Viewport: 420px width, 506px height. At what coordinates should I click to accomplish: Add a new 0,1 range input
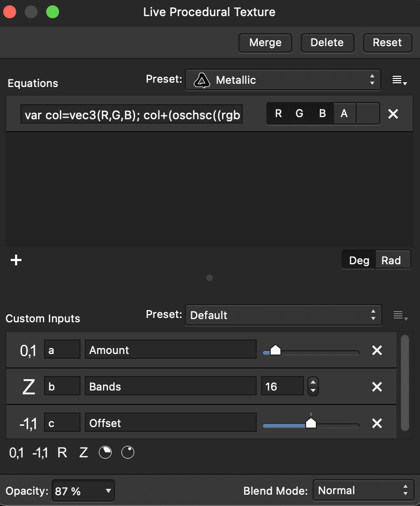17,453
